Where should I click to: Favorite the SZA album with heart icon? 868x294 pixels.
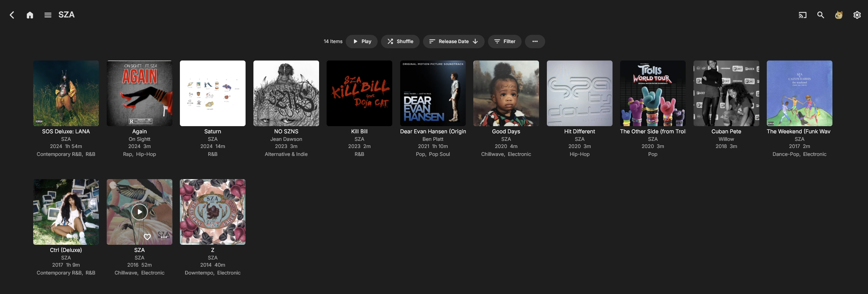pyautogui.click(x=147, y=237)
